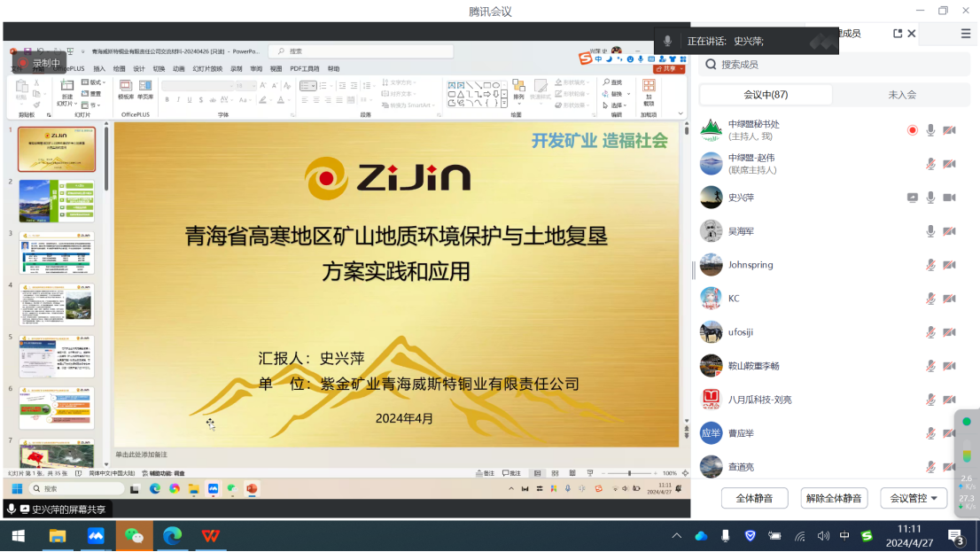Open the 节 section dropdown in PowerPoint
The height and width of the screenshot is (552, 980).
(90, 105)
